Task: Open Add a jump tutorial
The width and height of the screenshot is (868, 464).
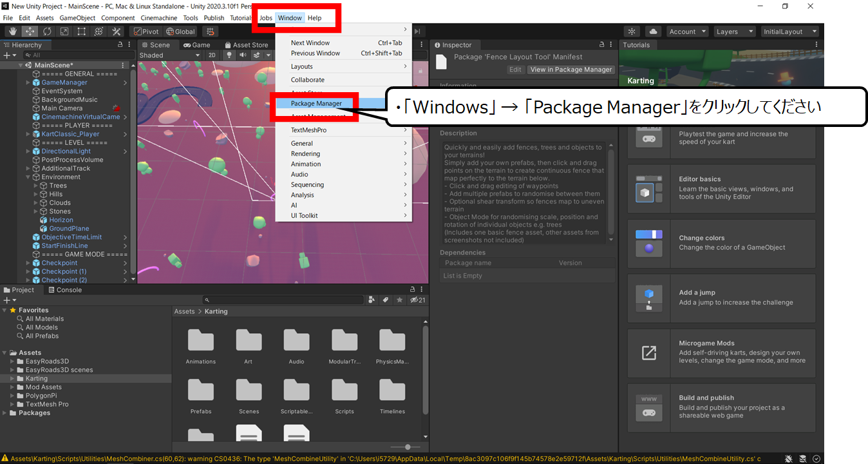Action: point(721,298)
